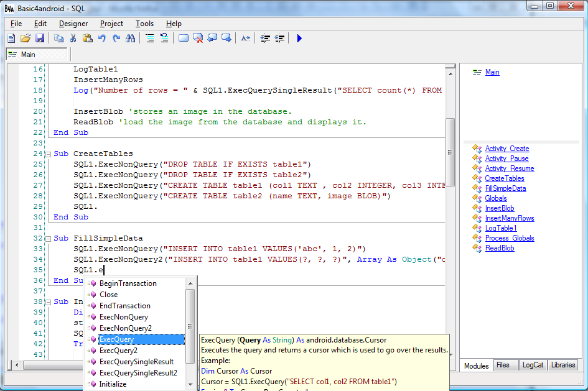588x391 pixels.
Task: Uncomment the selected block
Action: pos(164,38)
